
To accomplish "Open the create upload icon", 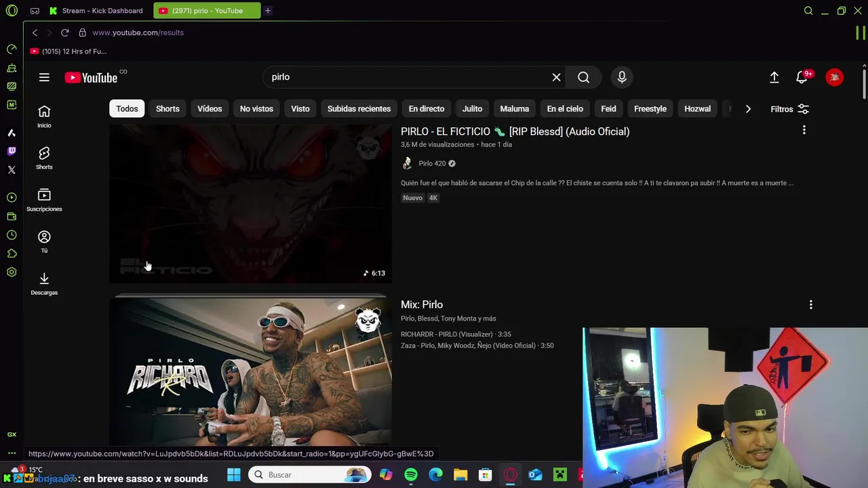I will (774, 77).
